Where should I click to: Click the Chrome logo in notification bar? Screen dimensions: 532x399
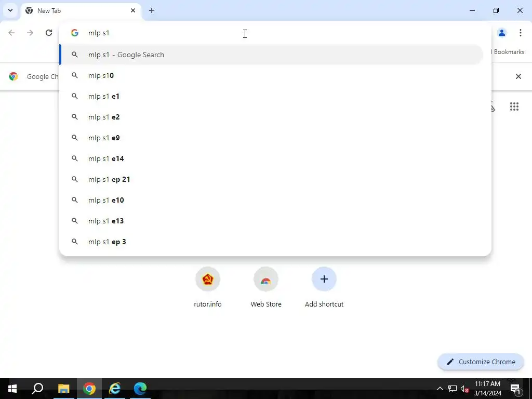tap(14, 76)
